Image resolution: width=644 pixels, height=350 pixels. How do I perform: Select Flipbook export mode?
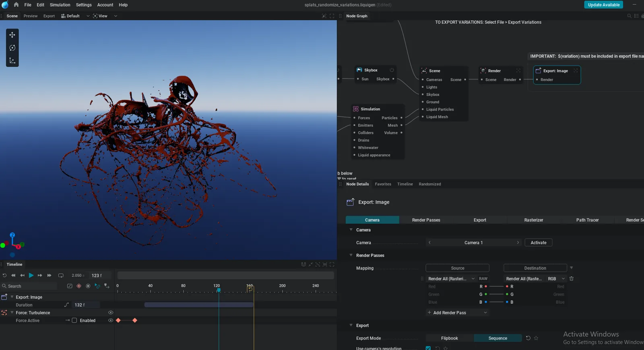450,338
